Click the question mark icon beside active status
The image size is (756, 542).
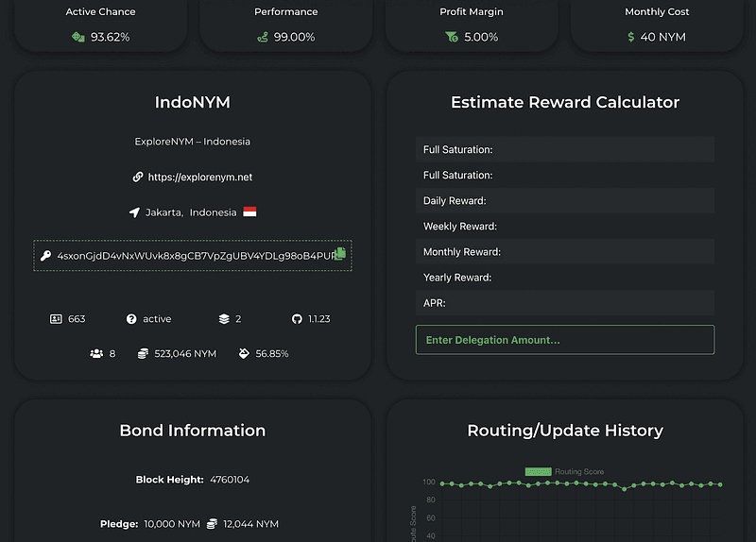tap(131, 319)
